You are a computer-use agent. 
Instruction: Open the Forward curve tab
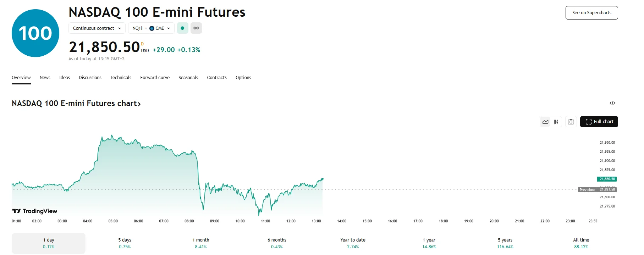tap(155, 78)
